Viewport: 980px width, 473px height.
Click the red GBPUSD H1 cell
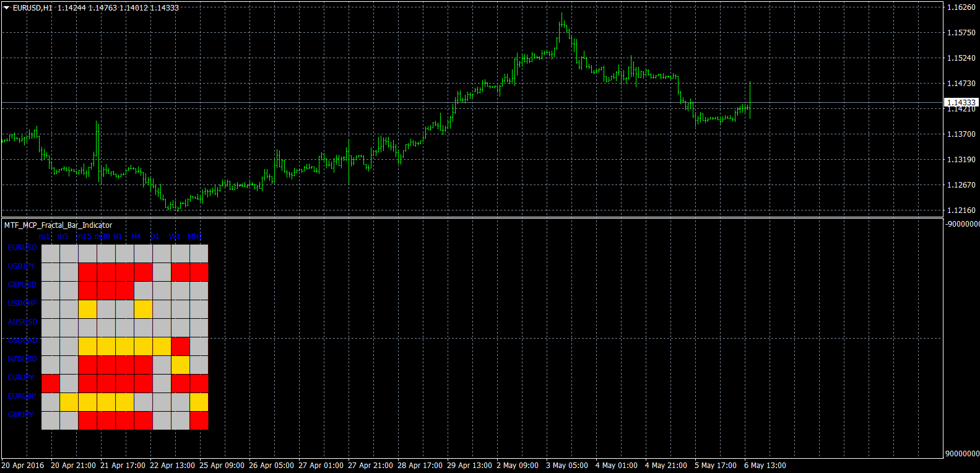pyautogui.click(x=125, y=290)
